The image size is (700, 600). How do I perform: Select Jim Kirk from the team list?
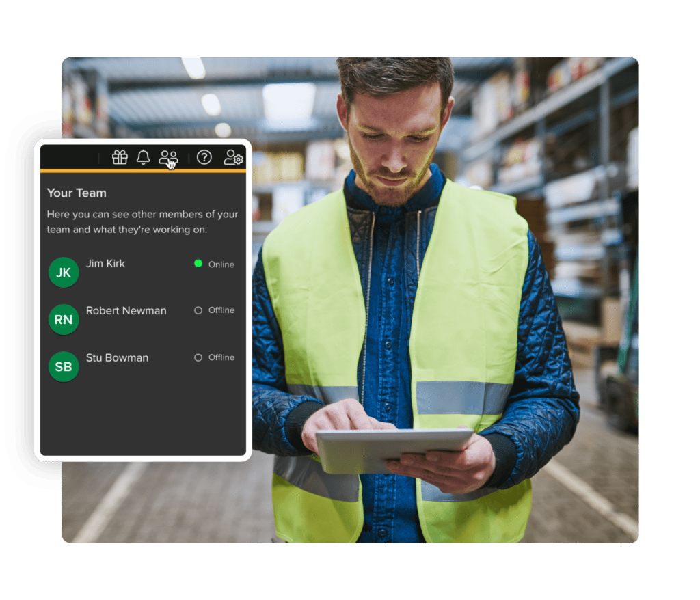(x=104, y=263)
